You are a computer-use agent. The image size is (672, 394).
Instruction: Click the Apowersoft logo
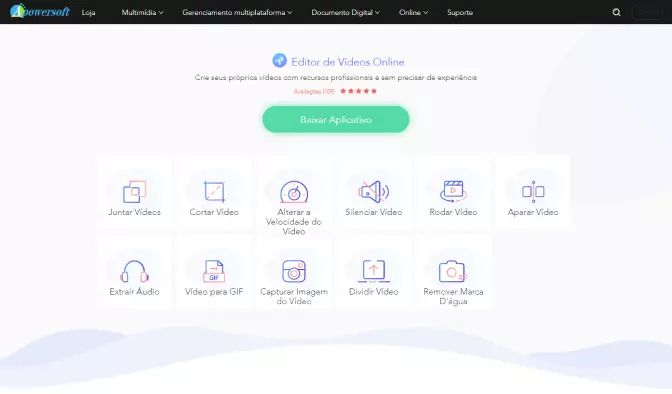(40, 12)
